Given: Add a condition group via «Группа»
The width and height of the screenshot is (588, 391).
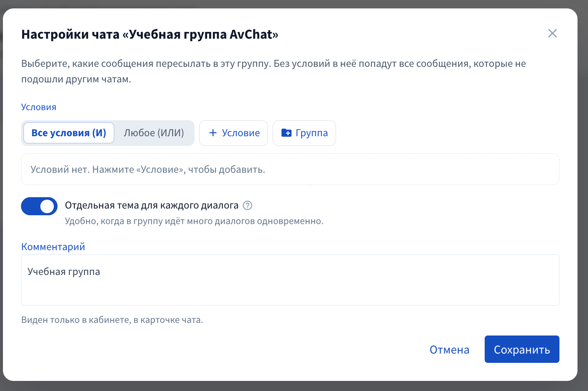Looking at the screenshot, I should pos(304,133).
